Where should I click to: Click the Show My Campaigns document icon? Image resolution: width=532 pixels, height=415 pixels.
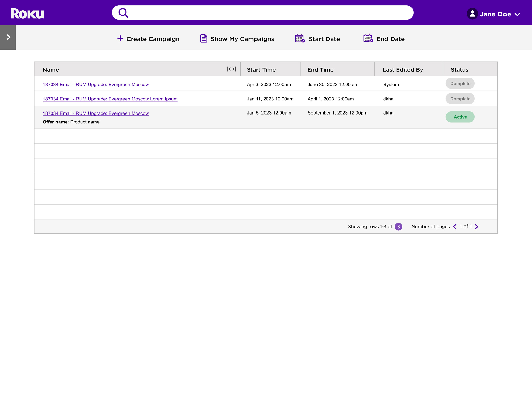[204, 38]
